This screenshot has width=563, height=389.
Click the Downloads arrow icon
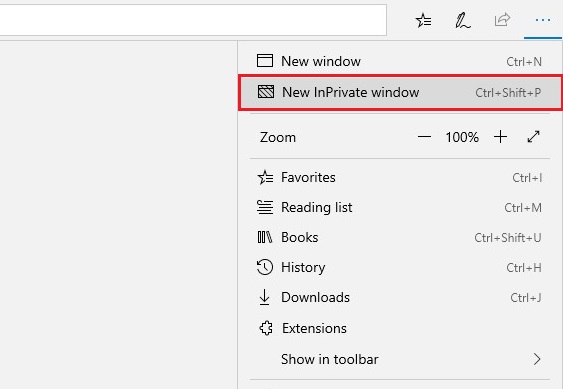tap(265, 297)
